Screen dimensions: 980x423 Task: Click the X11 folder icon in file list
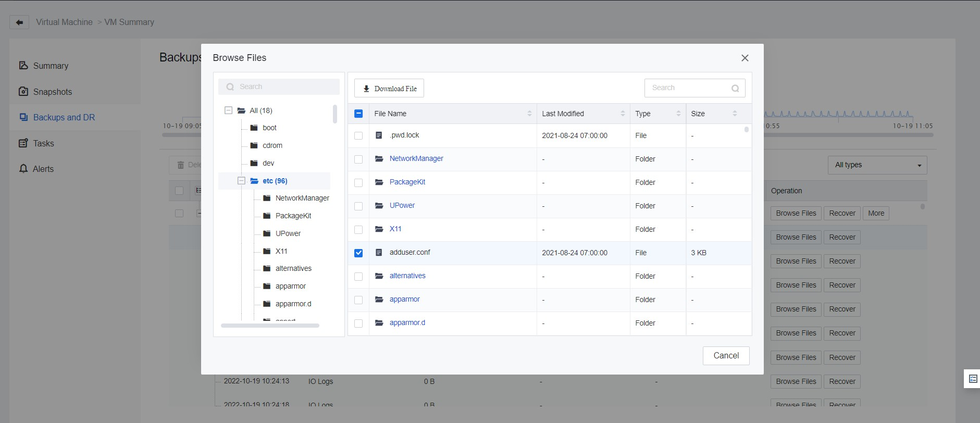pos(379,229)
